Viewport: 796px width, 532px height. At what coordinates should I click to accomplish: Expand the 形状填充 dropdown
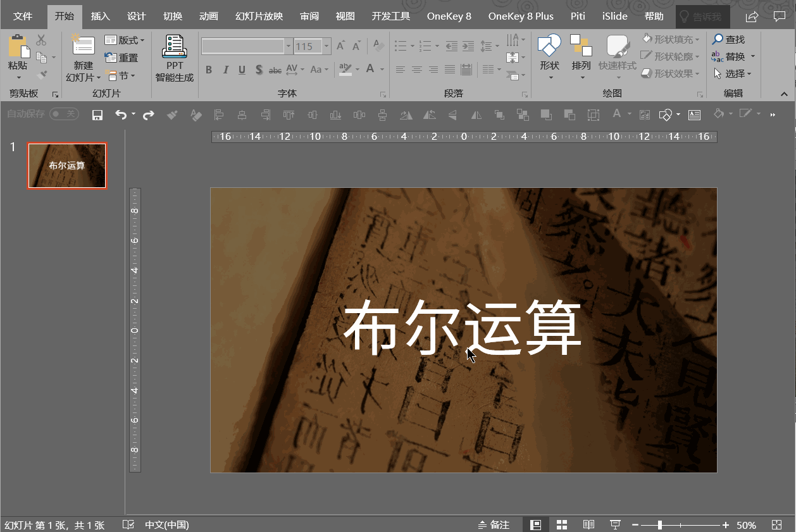coord(696,39)
